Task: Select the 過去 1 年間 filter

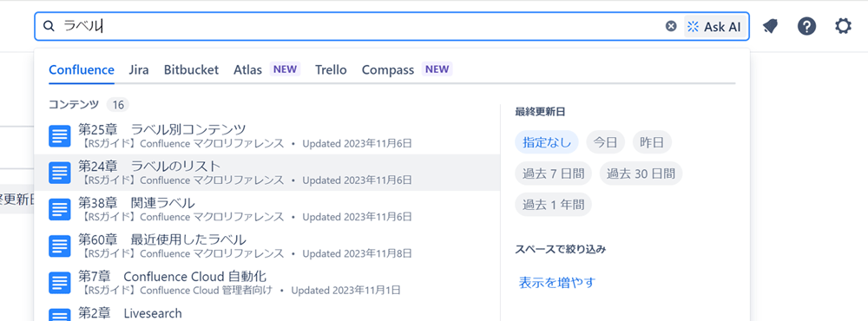Action: click(x=553, y=204)
